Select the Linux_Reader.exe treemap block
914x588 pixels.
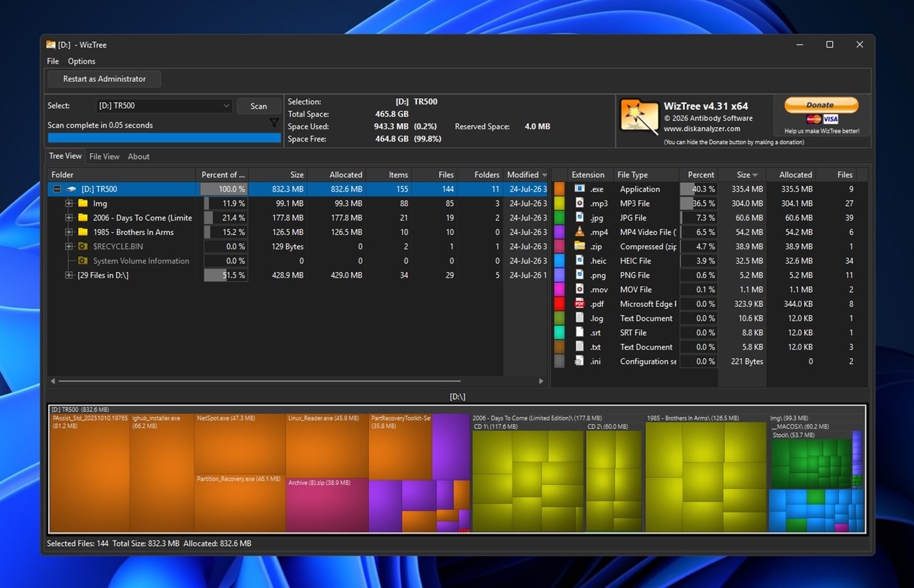pos(327,446)
